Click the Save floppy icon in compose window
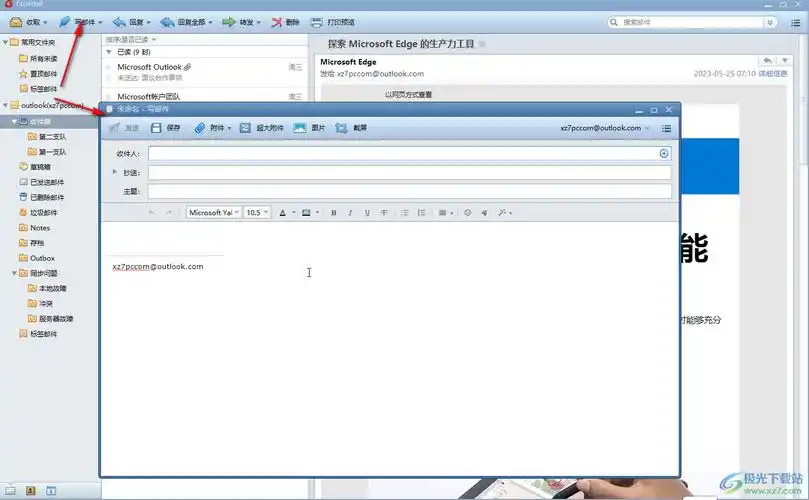This screenshot has height=500, width=809. click(x=156, y=127)
